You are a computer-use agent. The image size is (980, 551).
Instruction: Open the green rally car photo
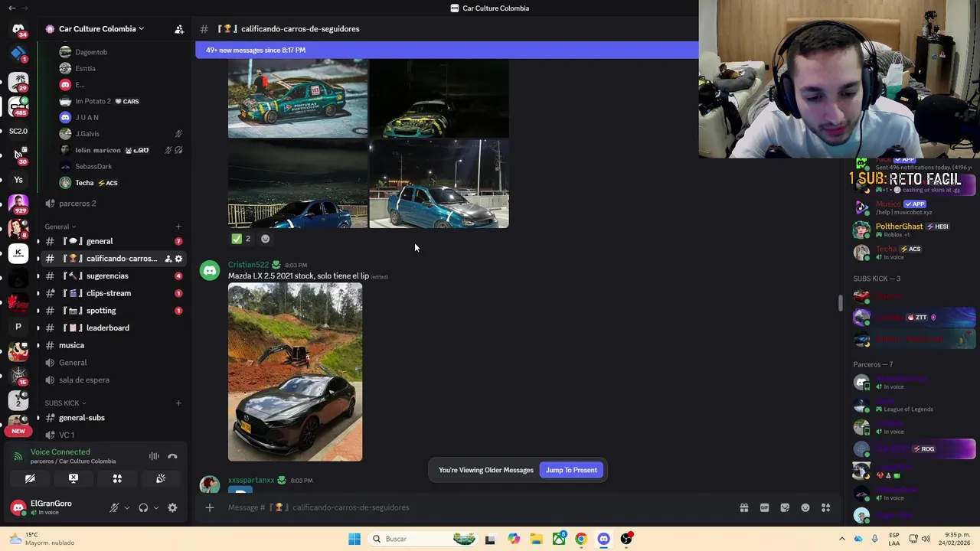point(298,98)
